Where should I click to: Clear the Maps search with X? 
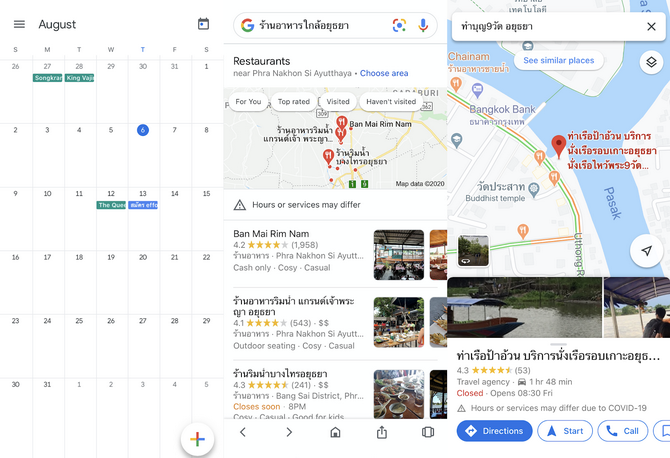pos(651,26)
